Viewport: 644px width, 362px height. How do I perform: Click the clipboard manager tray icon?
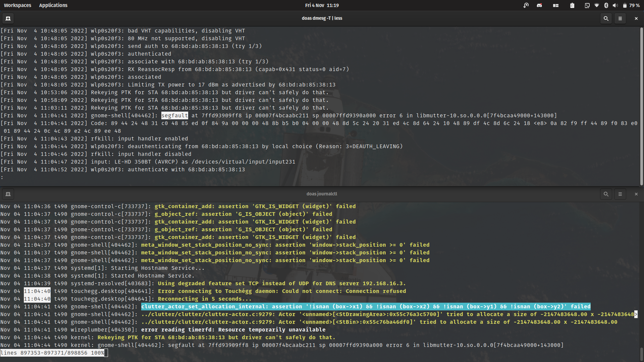(572, 5)
